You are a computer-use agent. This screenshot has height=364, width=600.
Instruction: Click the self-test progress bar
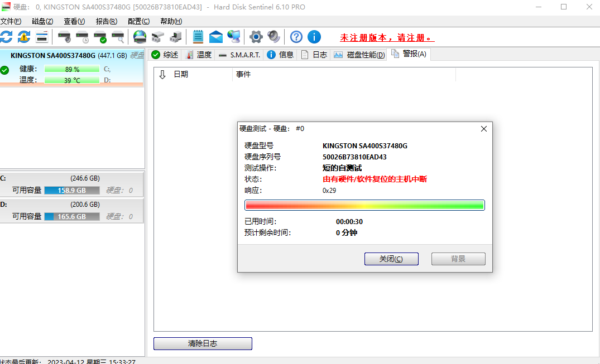click(x=364, y=205)
